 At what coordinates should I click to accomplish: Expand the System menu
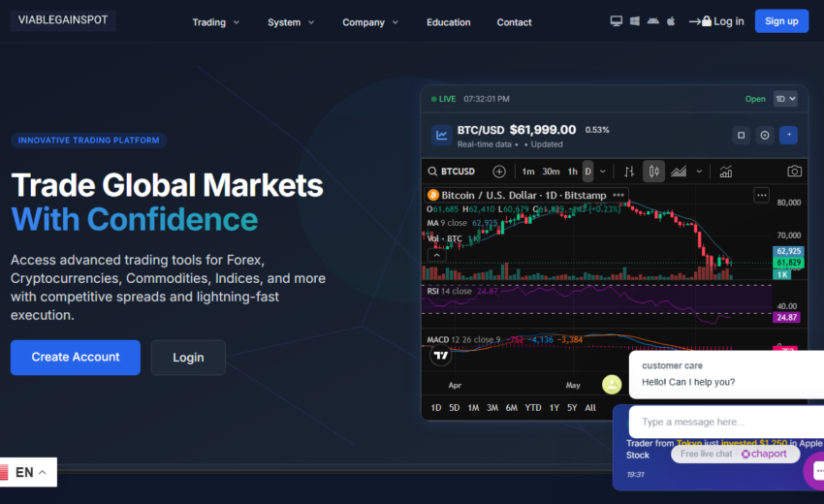tap(291, 22)
